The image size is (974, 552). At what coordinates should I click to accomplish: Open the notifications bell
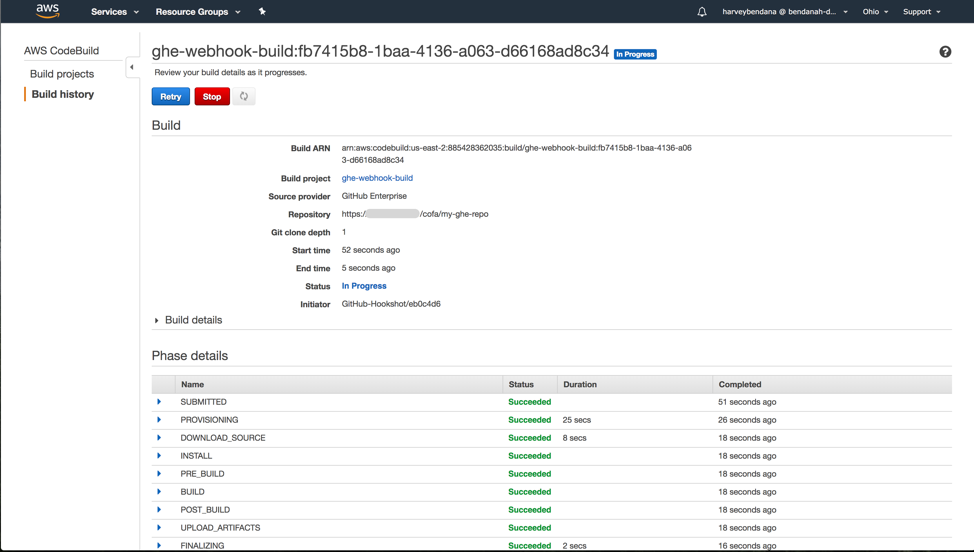point(702,11)
